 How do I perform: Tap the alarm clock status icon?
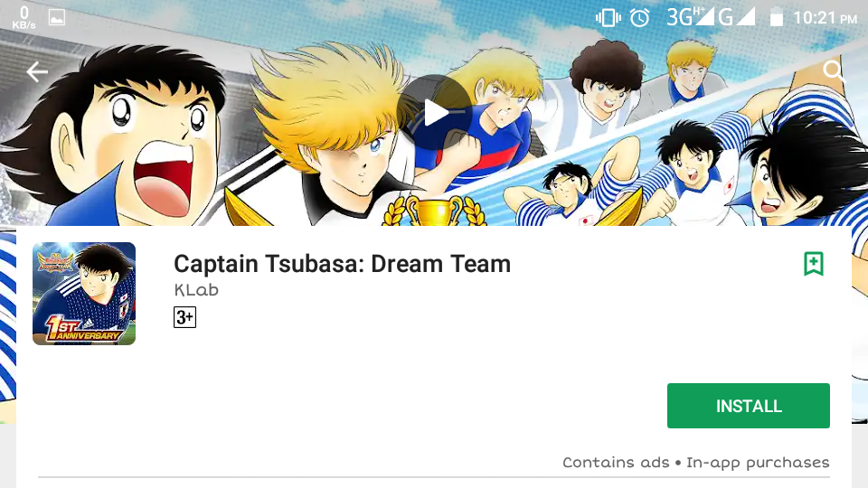click(640, 18)
